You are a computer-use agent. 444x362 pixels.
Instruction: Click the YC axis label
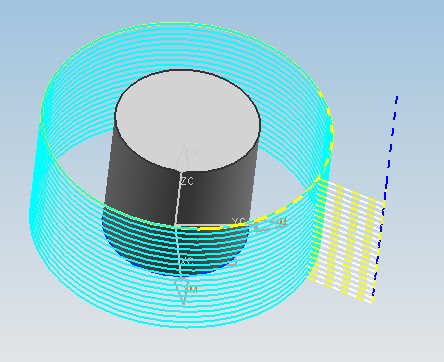(239, 222)
